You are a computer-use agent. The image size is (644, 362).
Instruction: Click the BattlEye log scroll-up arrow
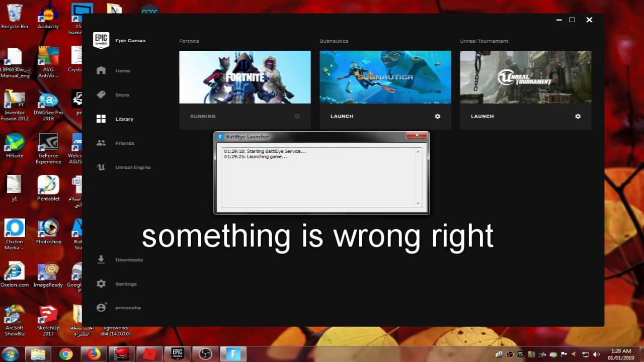point(418,152)
